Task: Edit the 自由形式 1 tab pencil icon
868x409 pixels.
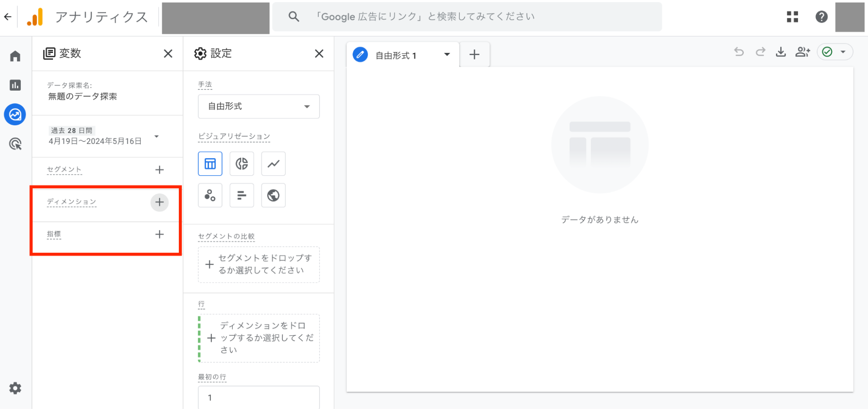Action: pyautogui.click(x=360, y=55)
